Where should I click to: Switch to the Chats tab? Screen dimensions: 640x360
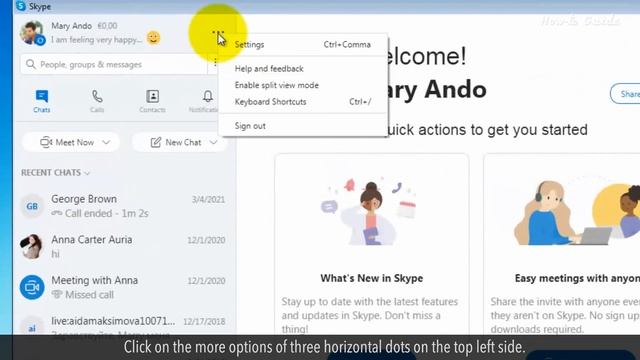coord(42,101)
